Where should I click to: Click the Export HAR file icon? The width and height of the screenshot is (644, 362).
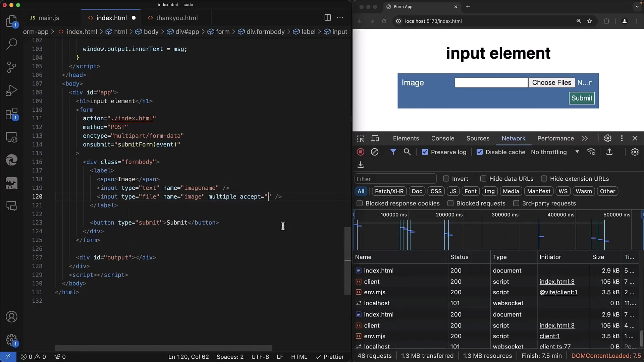361,165
